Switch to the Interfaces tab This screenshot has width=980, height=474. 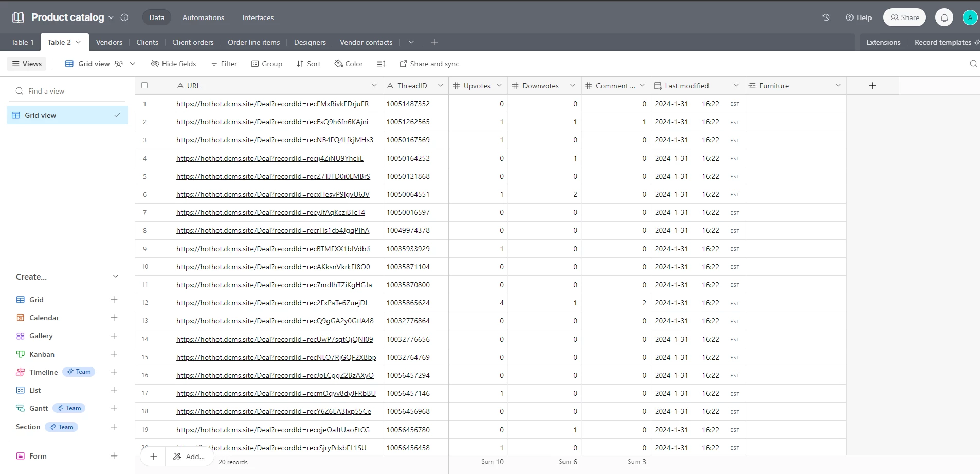pos(258,17)
